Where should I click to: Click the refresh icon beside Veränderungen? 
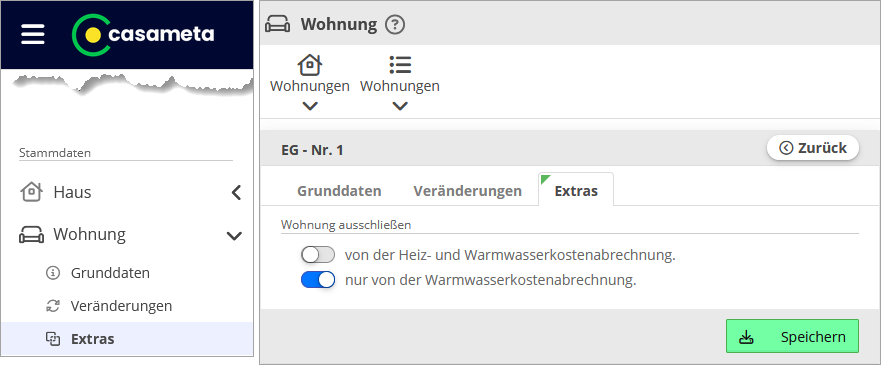(52, 306)
